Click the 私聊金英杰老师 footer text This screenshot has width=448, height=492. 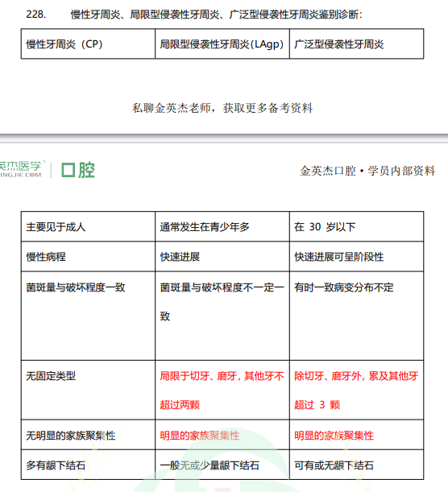click(x=222, y=108)
